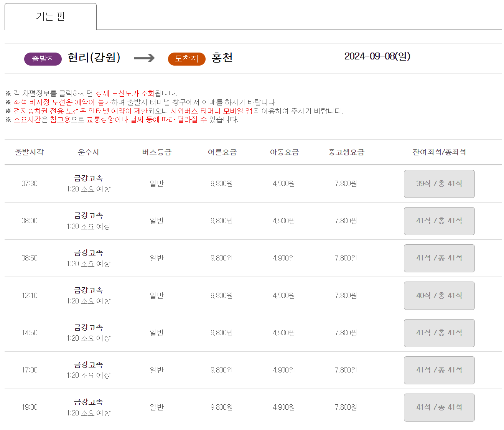Click the red 상세 노선도가 조회 notice text
This screenshot has height=430, width=504.
tap(125, 93)
